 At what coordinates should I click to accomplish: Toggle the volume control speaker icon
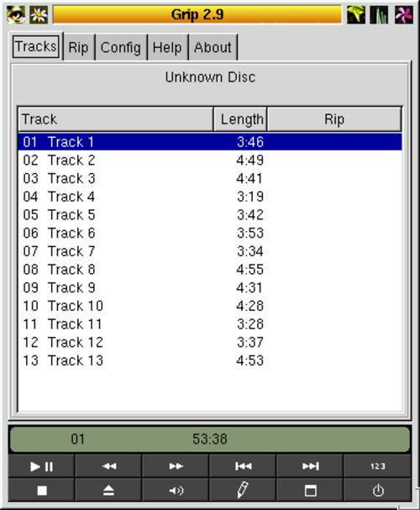(176, 490)
